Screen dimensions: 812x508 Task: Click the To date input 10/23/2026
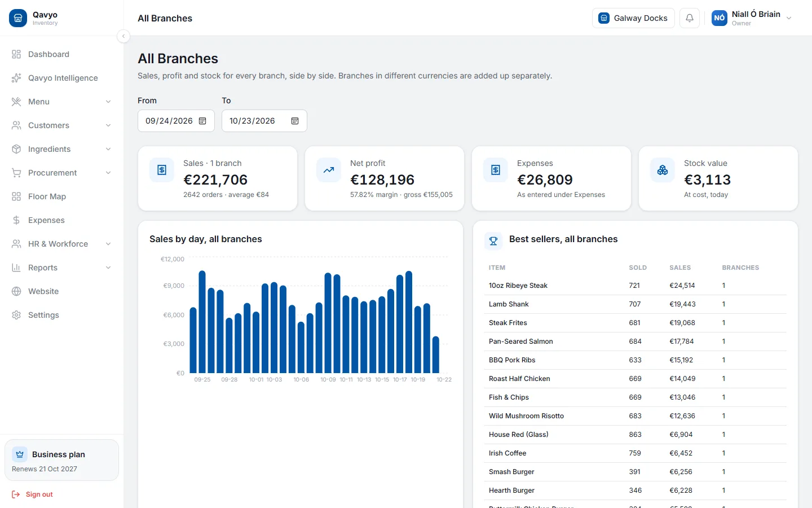[264, 121]
